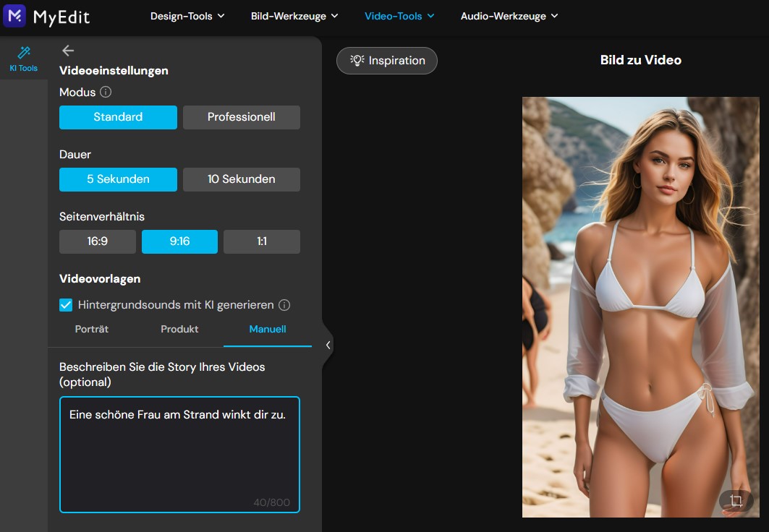Click the Videovorlagen heading

point(100,279)
